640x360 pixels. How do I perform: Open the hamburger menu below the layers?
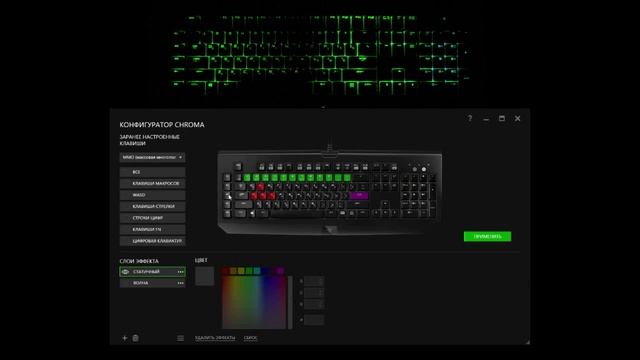tap(180, 338)
